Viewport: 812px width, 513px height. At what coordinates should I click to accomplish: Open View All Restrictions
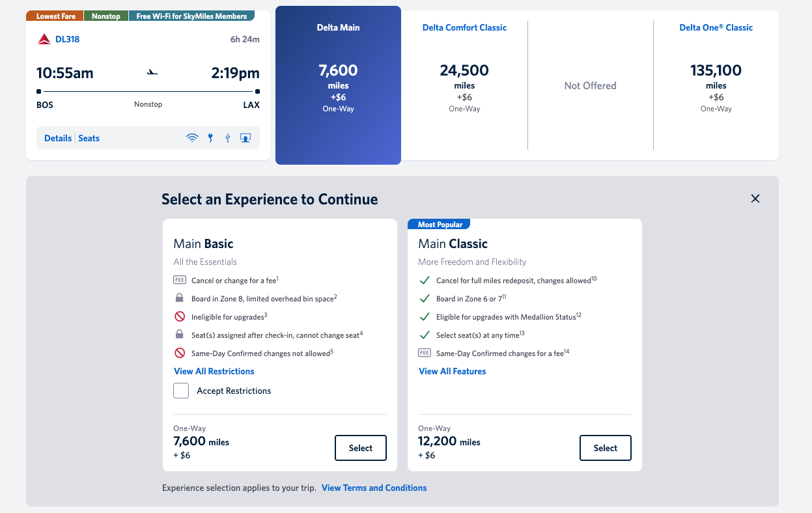coord(214,371)
